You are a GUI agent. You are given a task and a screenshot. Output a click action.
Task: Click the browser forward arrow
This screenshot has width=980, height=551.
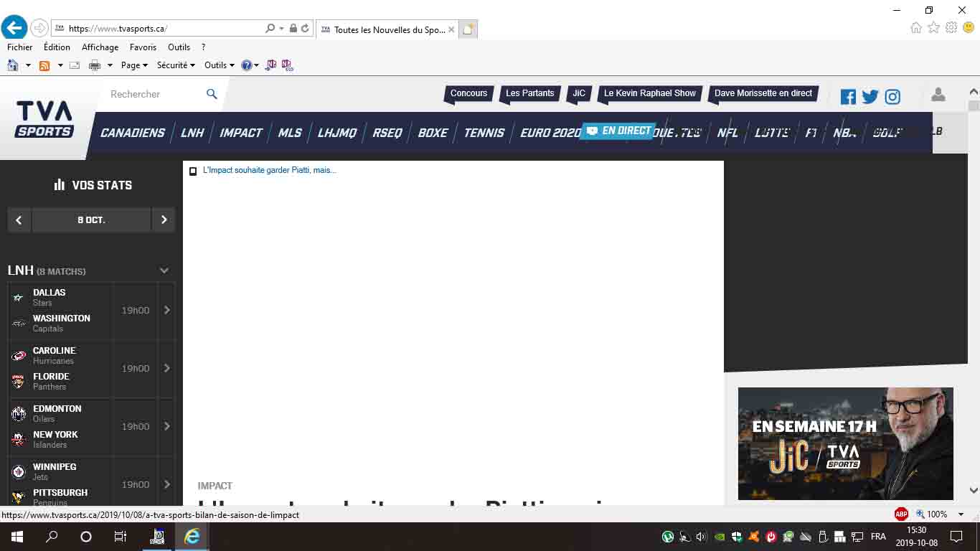point(39,29)
